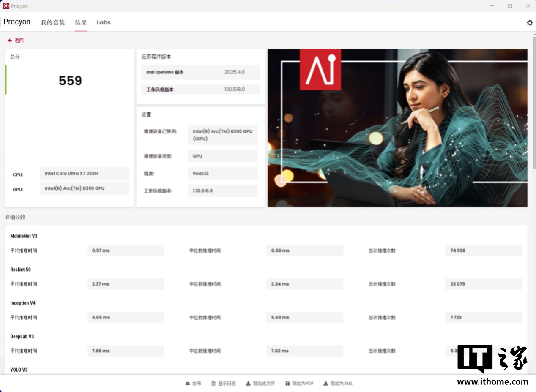Go back using the 返回 link

click(19, 41)
